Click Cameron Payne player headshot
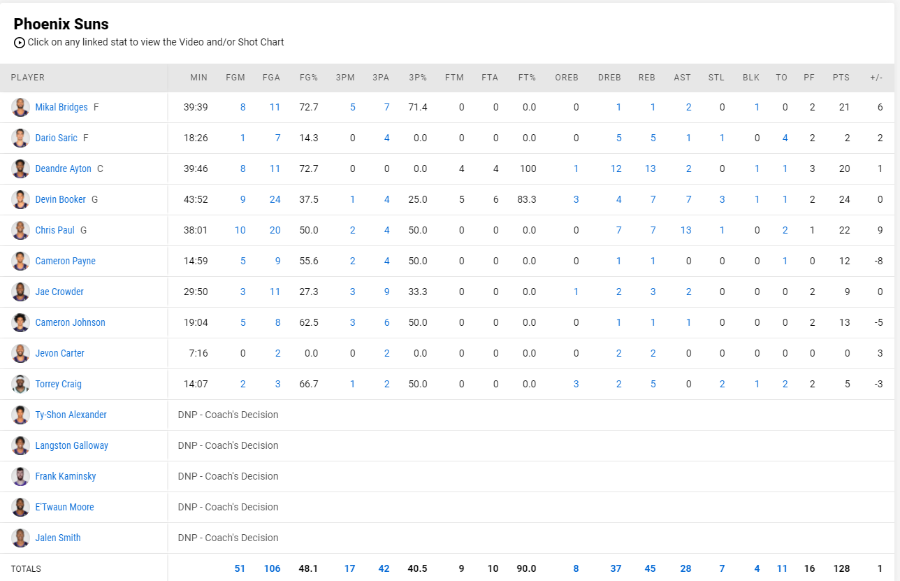900x581 pixels. click(x=20, y=261)
